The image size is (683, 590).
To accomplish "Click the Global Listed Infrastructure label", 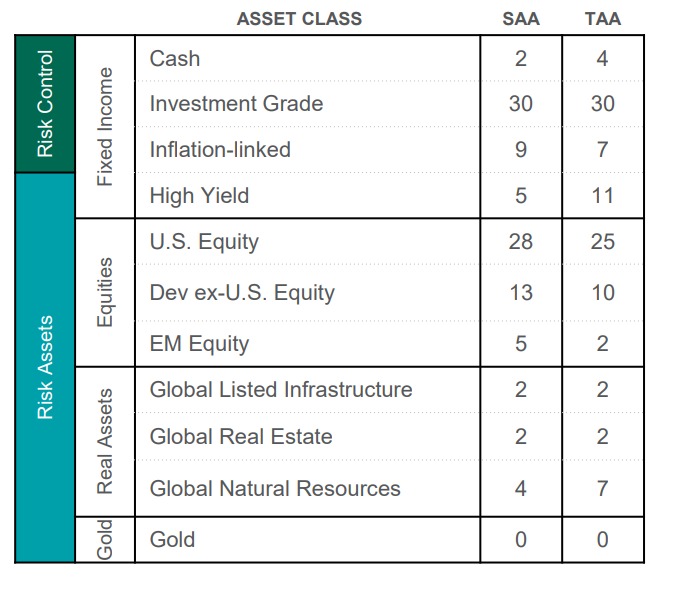I will point(281,390).
